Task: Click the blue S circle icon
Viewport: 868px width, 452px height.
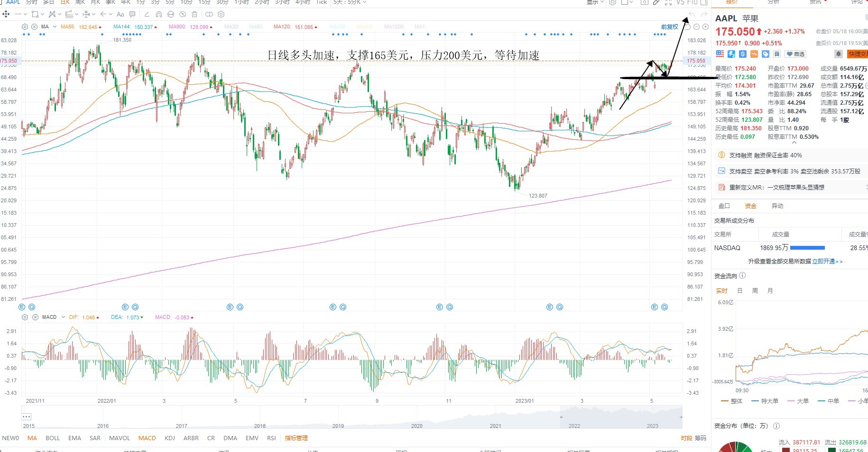Action: coord(743,54)
